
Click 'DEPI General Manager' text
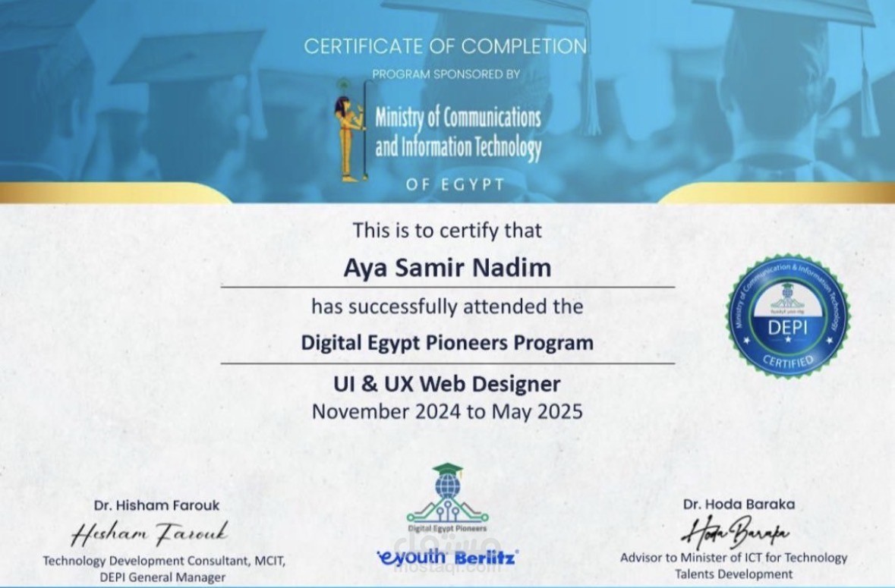[162, 577]
